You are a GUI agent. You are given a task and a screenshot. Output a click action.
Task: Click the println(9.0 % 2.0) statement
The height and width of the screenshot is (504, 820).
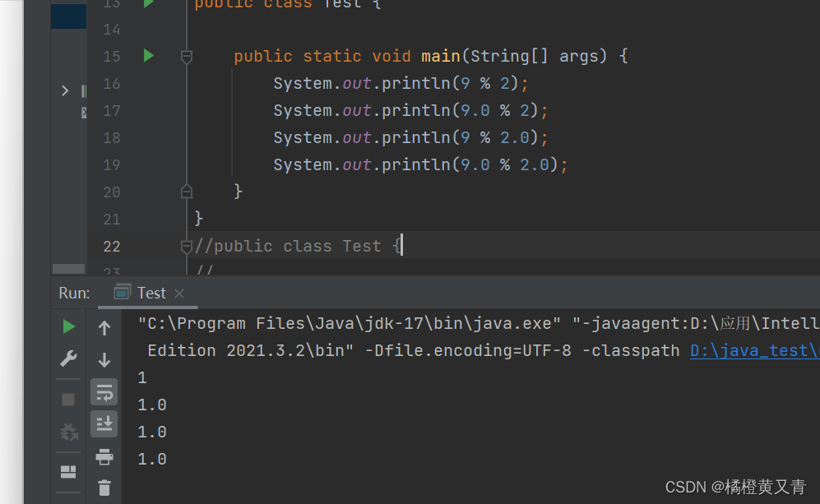click(420, 164)
